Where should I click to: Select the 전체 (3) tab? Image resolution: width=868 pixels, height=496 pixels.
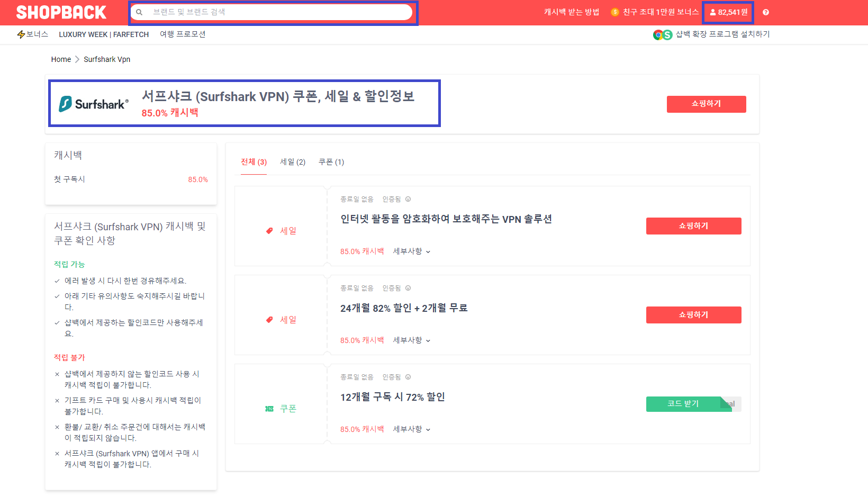(254, 162)
